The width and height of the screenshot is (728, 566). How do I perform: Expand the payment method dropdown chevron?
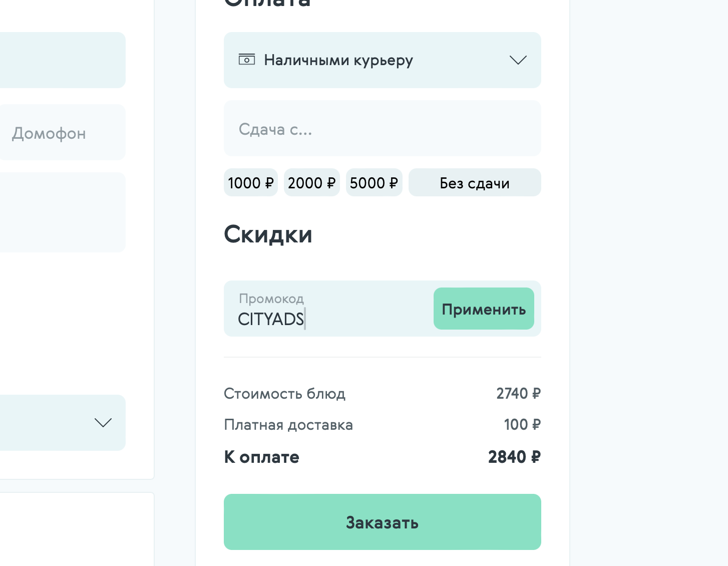[x=518, y=60]
